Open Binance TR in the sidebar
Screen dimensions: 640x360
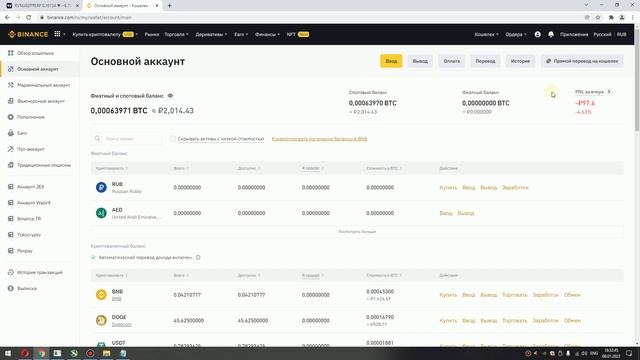click(x=29, y=219)
